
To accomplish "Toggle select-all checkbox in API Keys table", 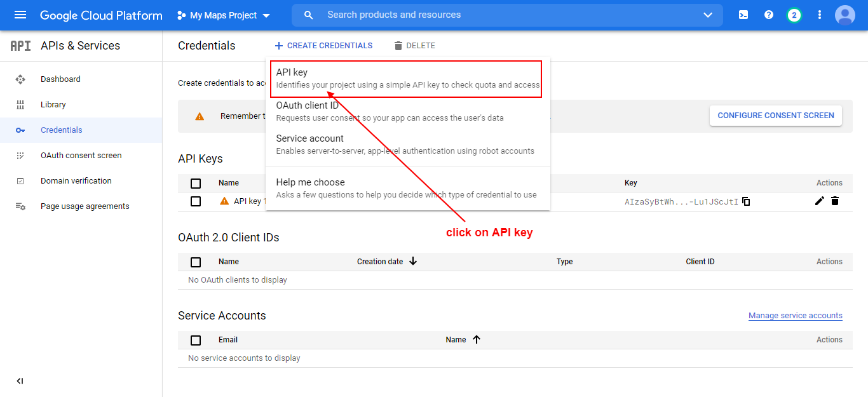I will 196,183.
